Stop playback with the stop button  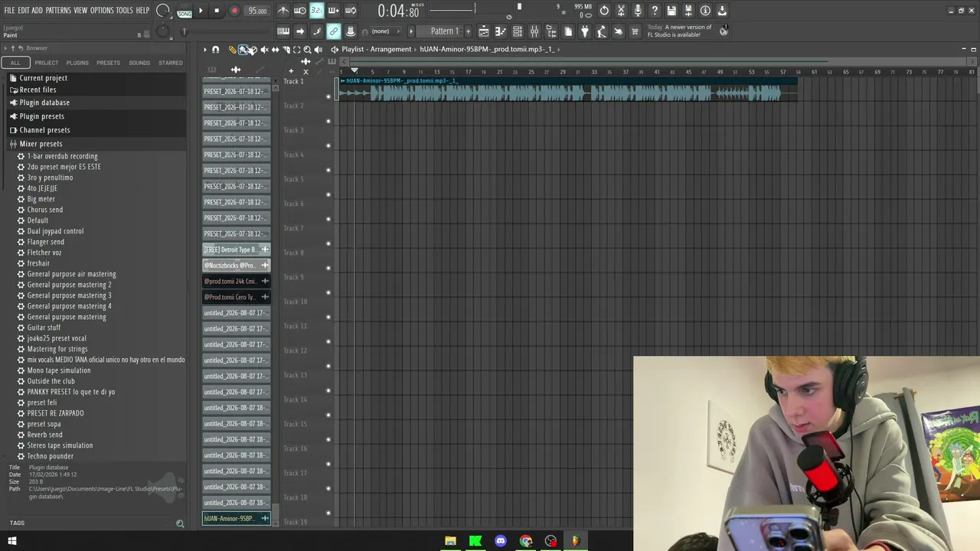click(x=217, y=11)
